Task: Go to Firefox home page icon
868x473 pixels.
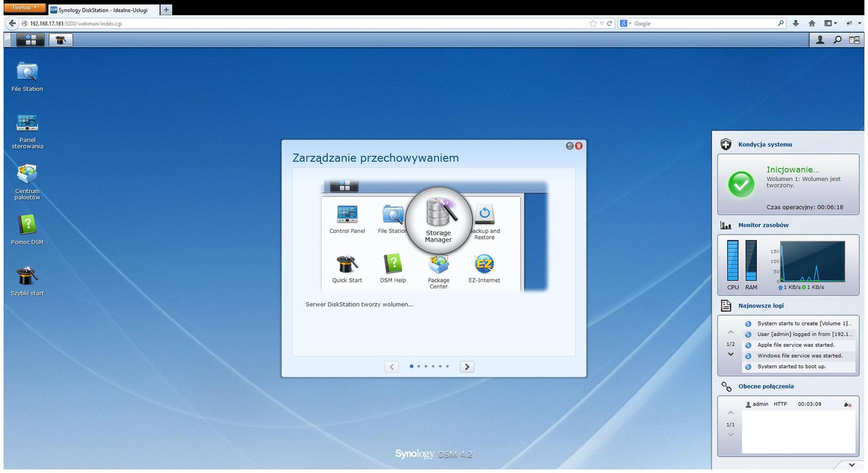Action: pos(811,23)
